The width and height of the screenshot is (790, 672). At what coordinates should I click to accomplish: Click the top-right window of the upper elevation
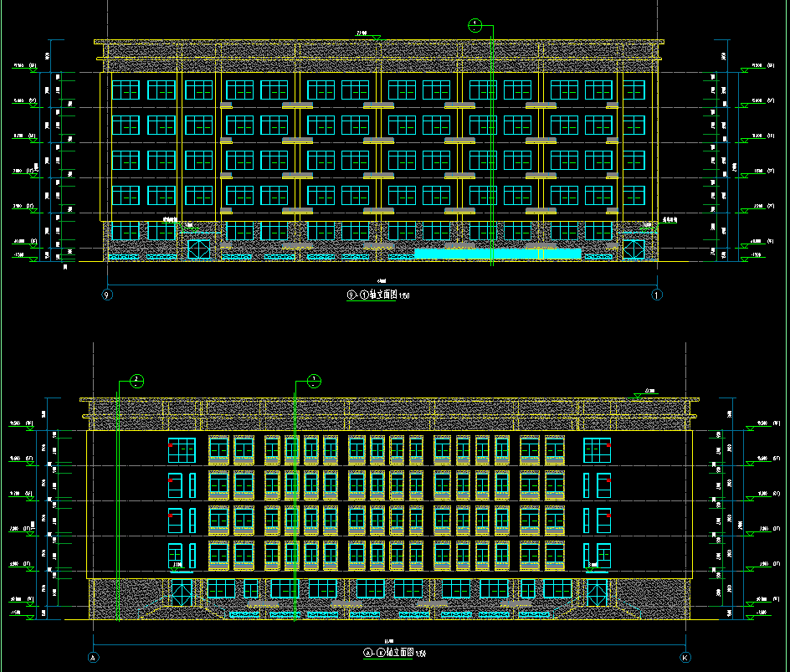point(634,90)
